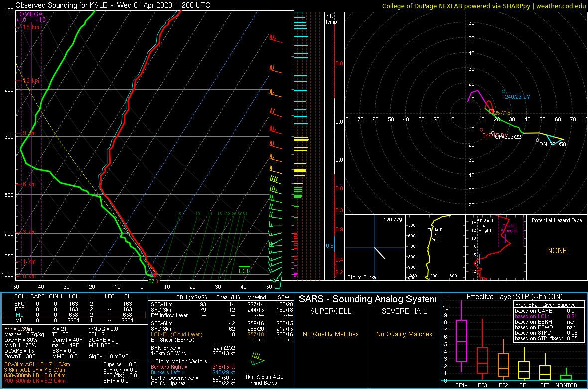
Task: Click the '257/18' orange hodograph label
Action: point(502,113)
